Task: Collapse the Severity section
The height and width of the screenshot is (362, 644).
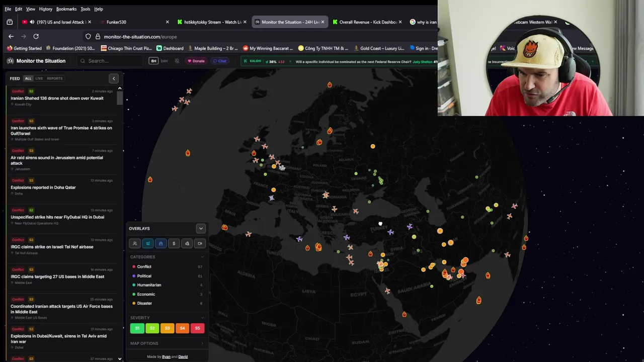Action: [202, 318]
